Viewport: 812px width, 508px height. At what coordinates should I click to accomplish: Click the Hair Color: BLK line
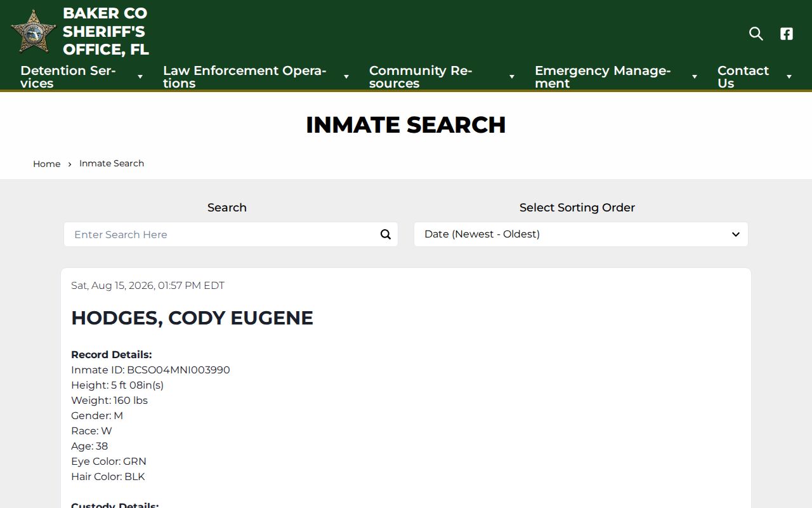tap(108, 477)
